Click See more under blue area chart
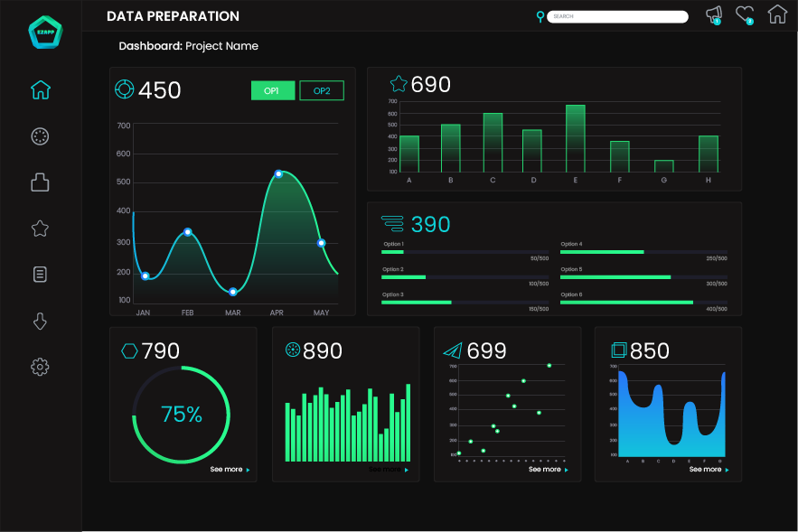This screenshot has height=532, width=798. tap(708, 470)
